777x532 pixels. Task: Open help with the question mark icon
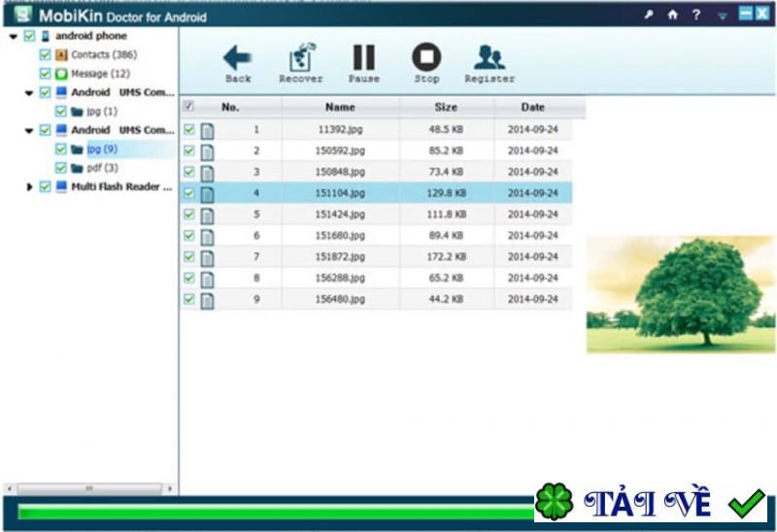click(x=696, y=15)
